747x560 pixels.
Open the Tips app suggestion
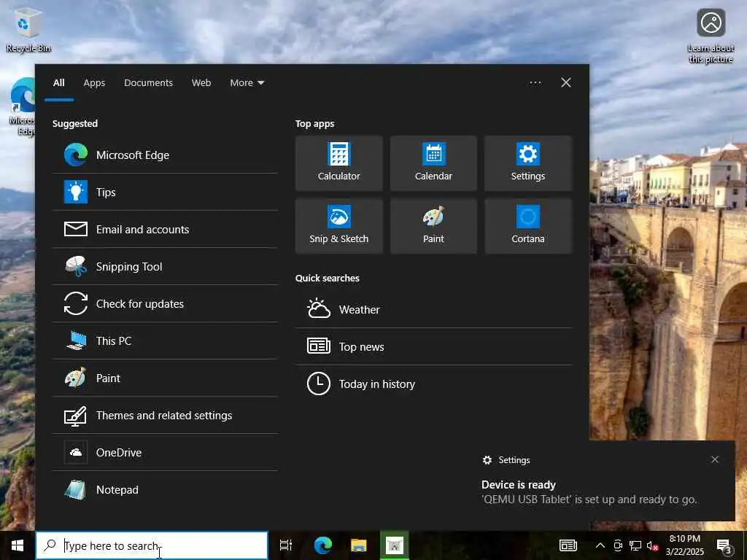(x=165, y=192)
